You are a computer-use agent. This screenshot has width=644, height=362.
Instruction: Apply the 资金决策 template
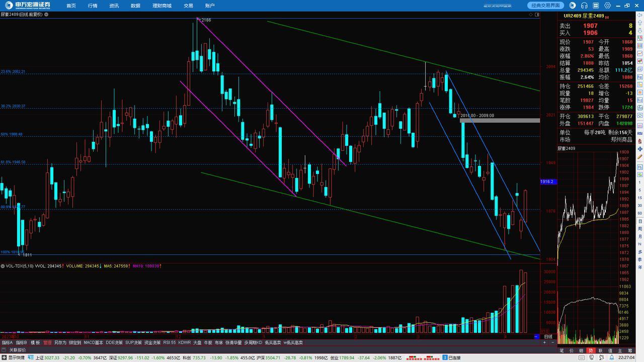[x=152, y=342]
